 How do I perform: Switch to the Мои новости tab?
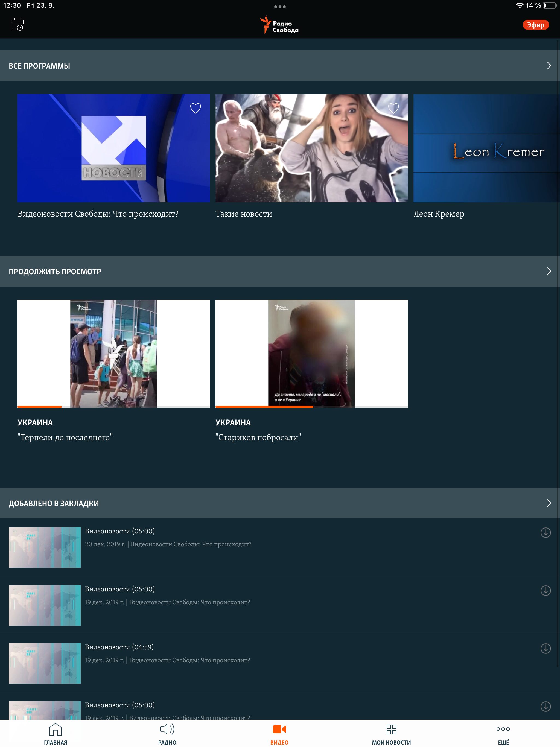pyautogui.click(x=391, y=733)
